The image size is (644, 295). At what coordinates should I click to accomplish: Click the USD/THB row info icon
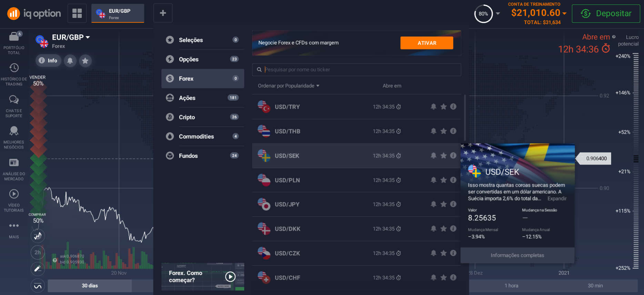[453, 131]
